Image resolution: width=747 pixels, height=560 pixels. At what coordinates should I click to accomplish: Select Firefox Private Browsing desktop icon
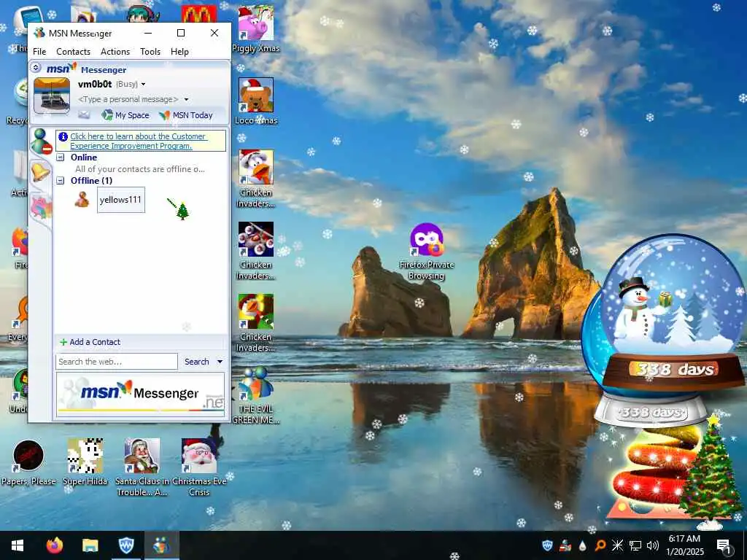pos(426,252)
